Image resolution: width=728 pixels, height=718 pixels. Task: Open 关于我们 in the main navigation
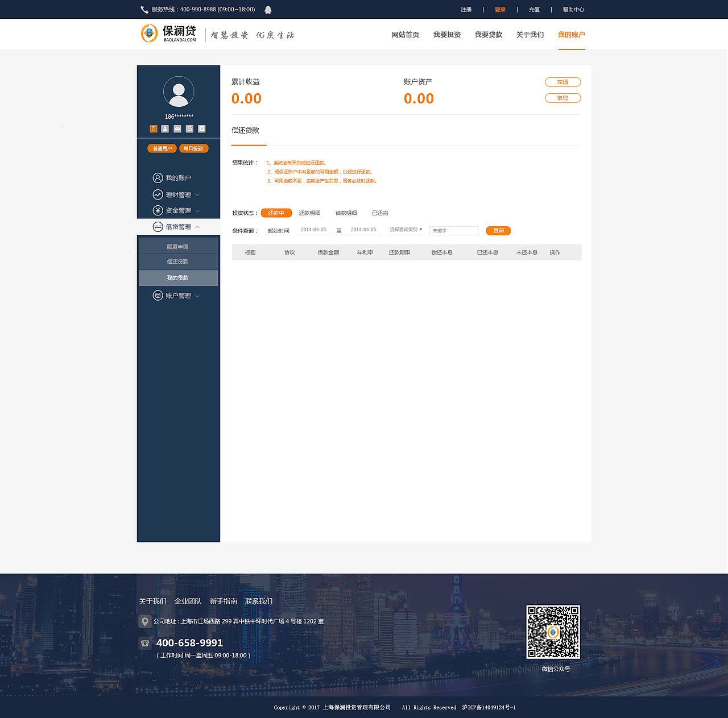530,35
